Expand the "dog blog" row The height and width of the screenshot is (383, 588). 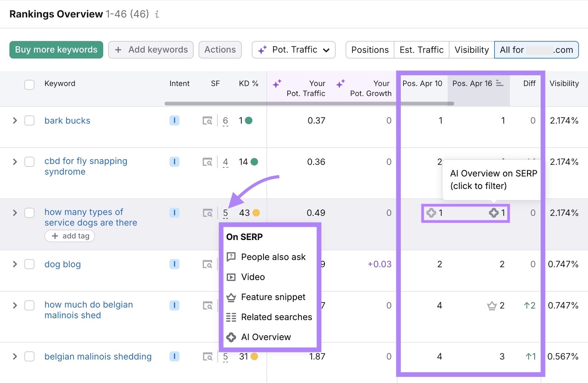[15, 264]
